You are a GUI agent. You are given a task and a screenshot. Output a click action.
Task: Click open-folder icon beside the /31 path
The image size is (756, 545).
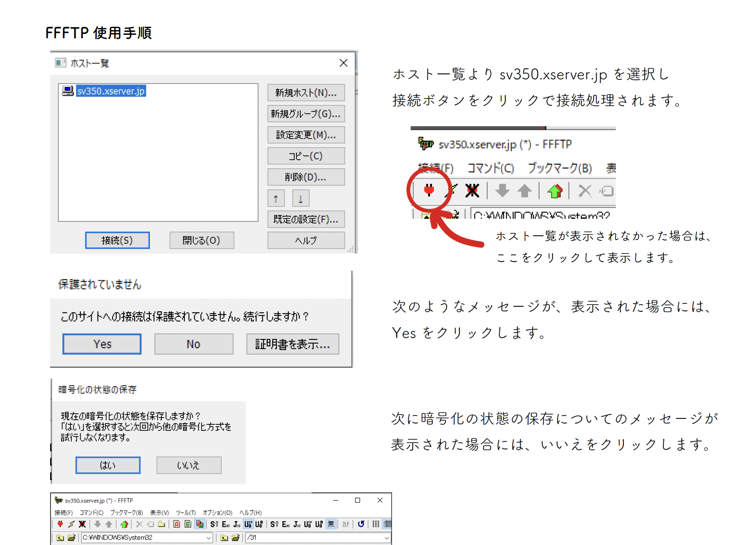pos(236,538)
